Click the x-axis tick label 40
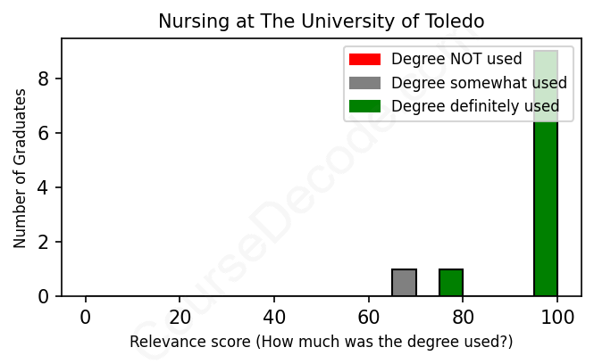Screen dimensions: 594x364 [274, 318]
